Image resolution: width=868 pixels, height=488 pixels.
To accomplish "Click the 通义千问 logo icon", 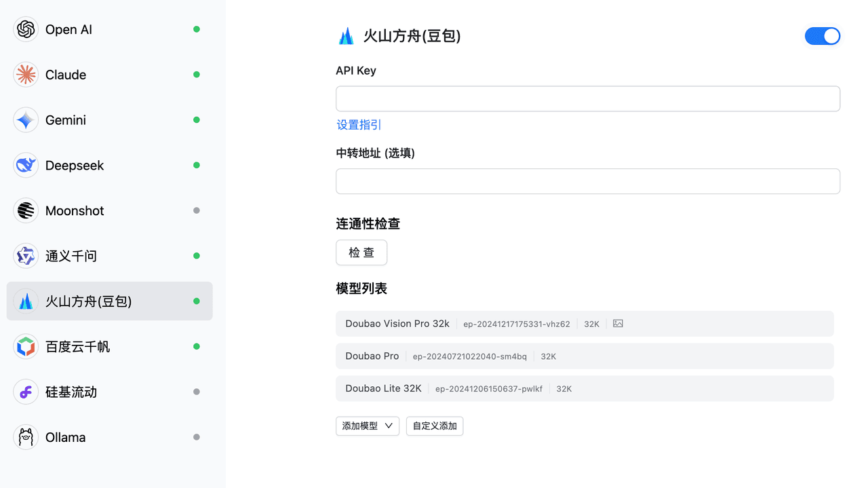I will (x=26, y=256).
